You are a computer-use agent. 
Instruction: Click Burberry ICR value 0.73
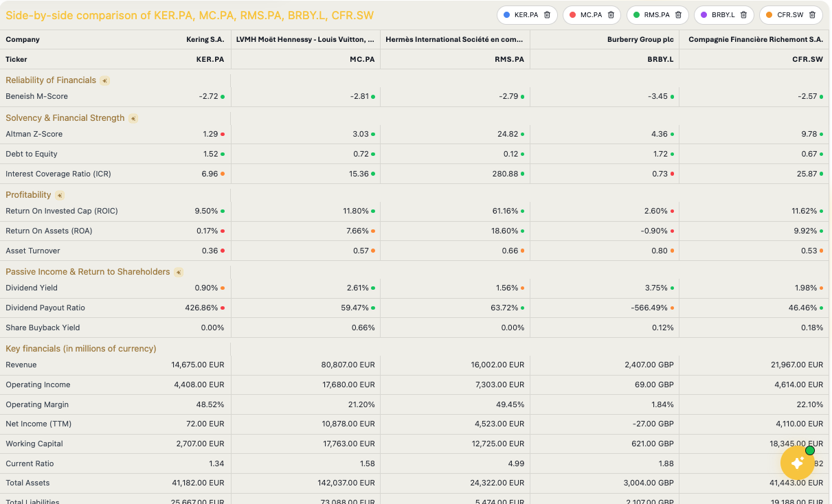coord(660,174)
